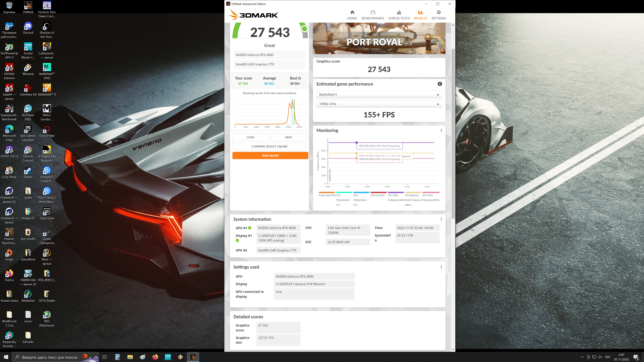
Task: Open Monitoring panel three-dot menu
Action: [441, 130]
